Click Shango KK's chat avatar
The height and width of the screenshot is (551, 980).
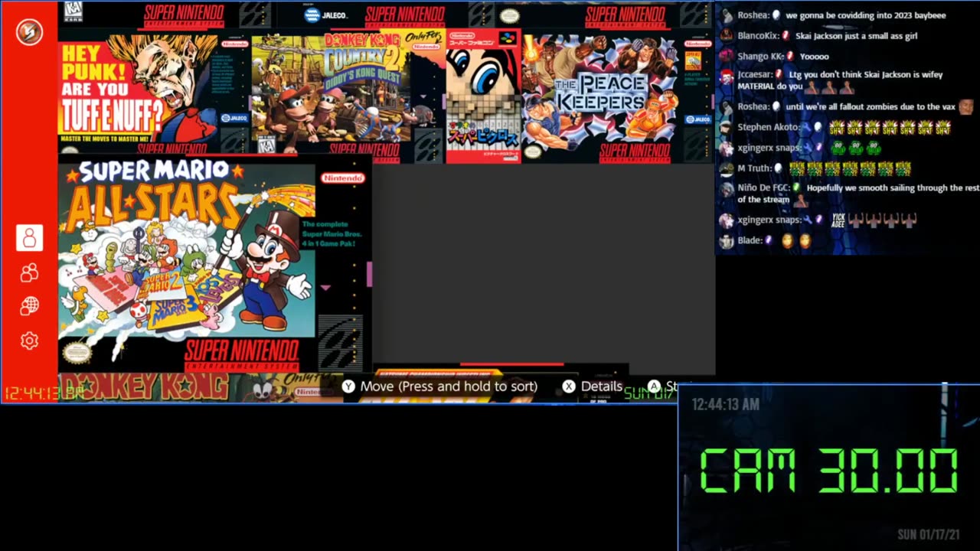tap(727, 56)
